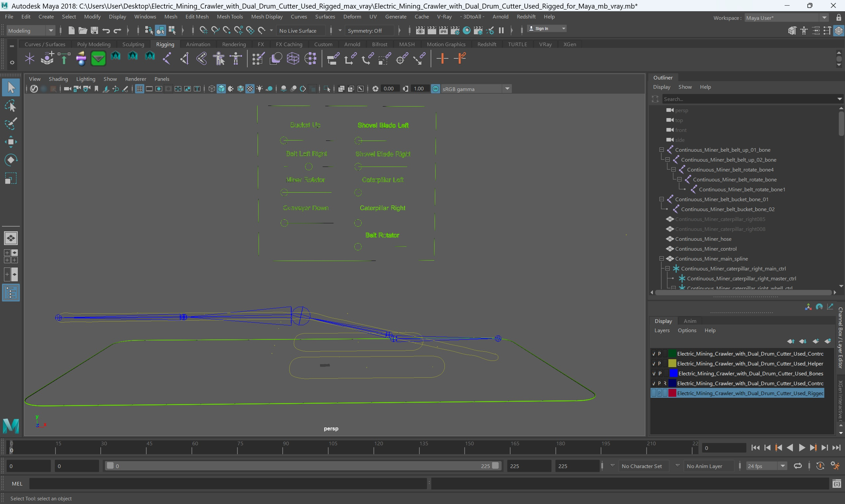
Task: Toggle visibility of the Helper layer
Action: (x=653, y=363)
